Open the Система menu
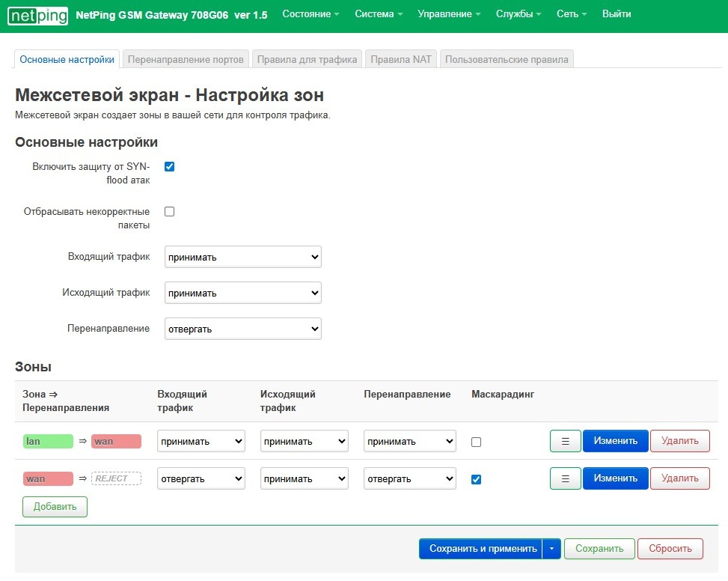 [x=379, y=14]
